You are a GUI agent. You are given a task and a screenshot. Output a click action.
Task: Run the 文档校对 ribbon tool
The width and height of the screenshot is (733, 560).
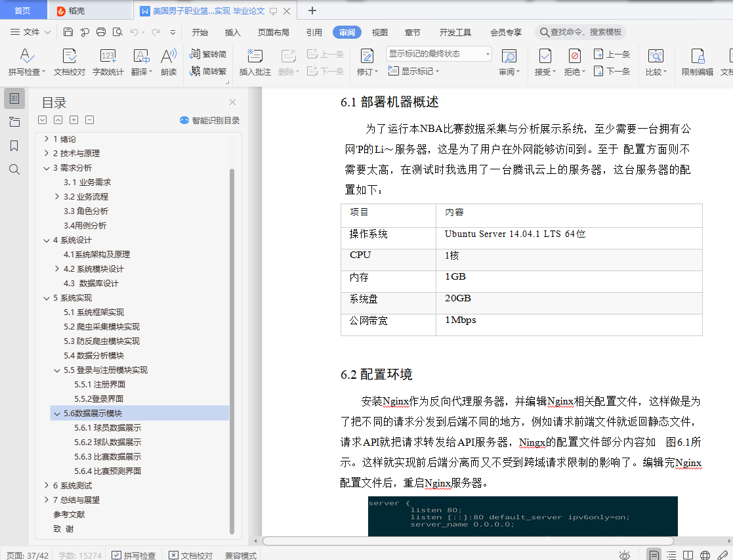(x=70, y=62)
